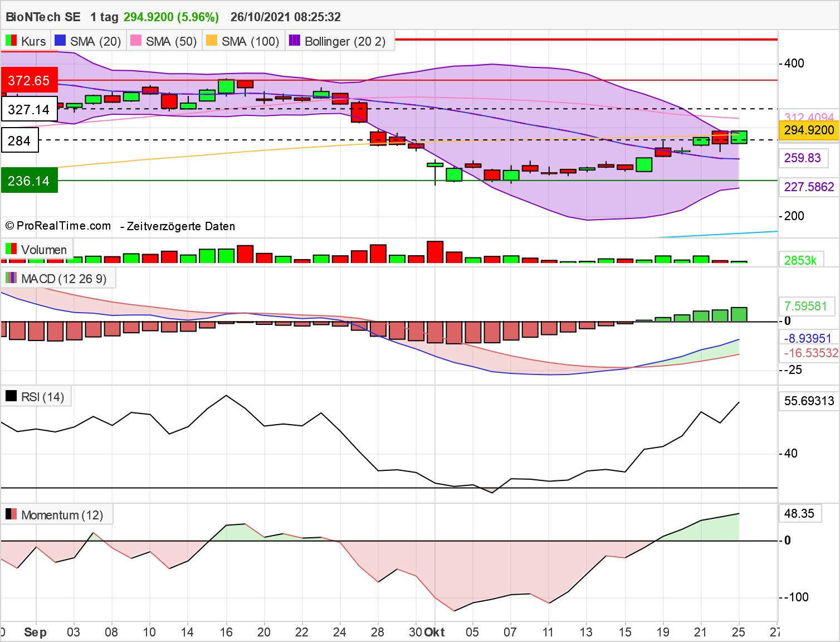This screenshot has height=642, width=840.
Task: Click the 07 date axis label
Action: [510, 632]
